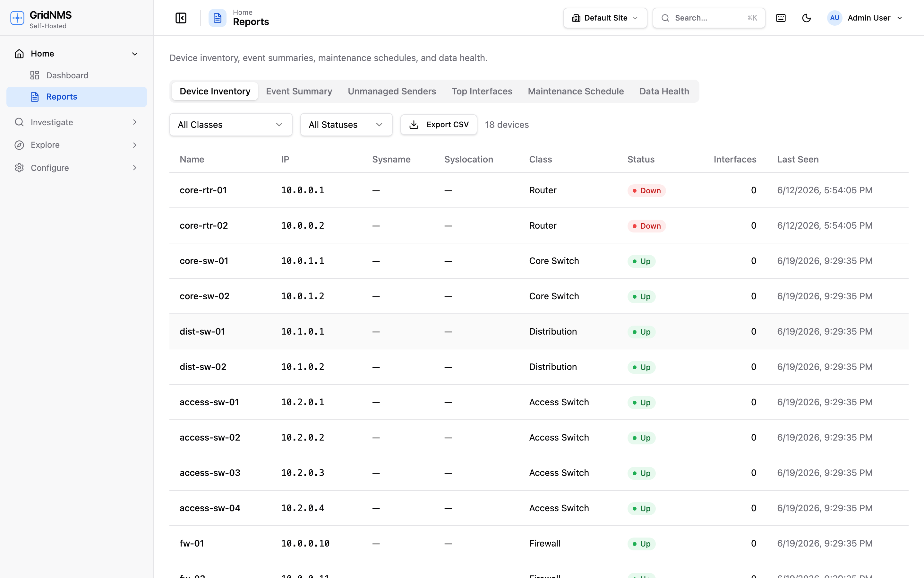
Task: Click the core-rtr-01 device name
Action: tap(203, 190)
